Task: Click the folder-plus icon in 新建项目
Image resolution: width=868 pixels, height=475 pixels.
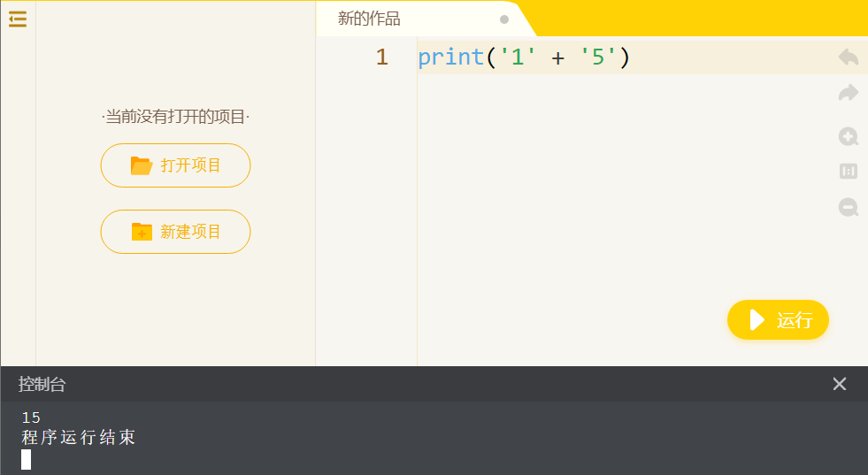Action: tap(142, 232)
